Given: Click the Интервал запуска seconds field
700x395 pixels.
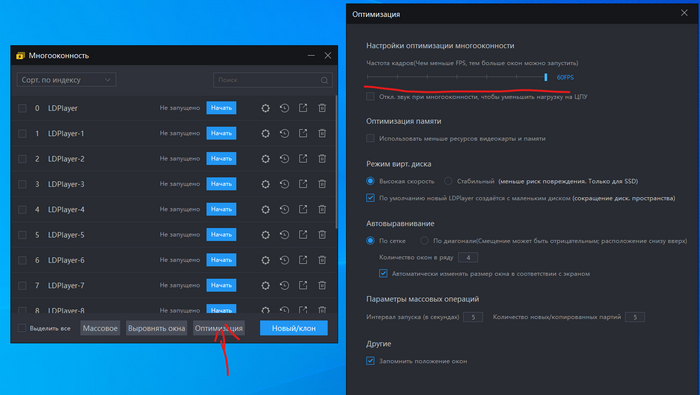Looking at the screenshot, I should tap(473, 317).
